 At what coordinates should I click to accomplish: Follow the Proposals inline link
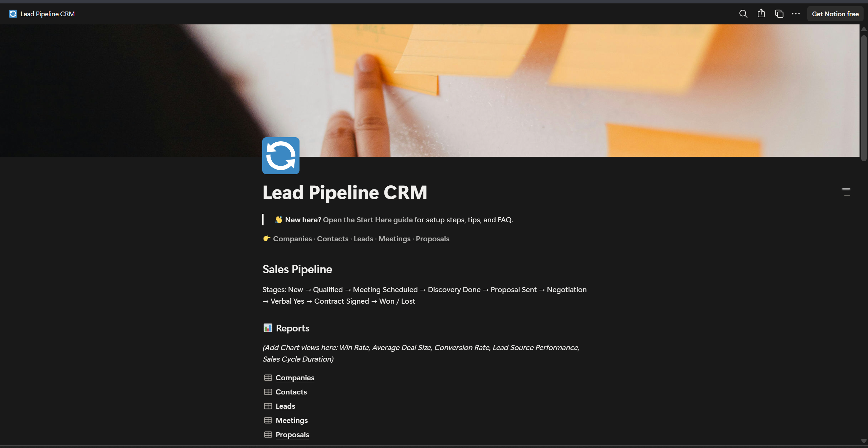[x=432, y=239]
